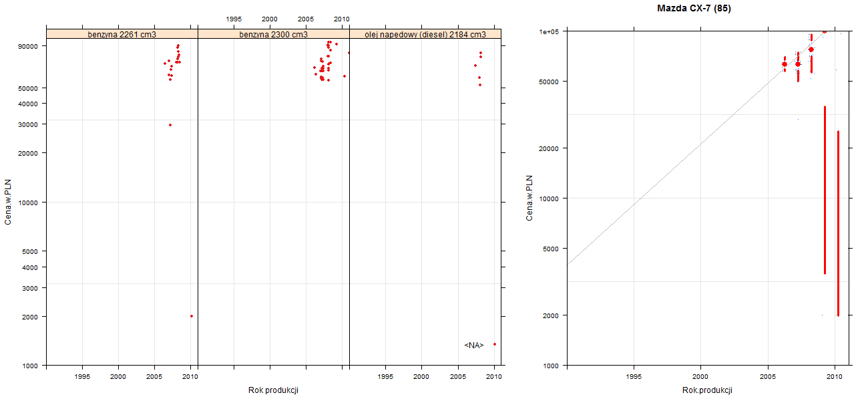Click the '2005' tick below the benzyna 2261 panel
The height and width of the screenshot is (401, 868).
point(154,377)
